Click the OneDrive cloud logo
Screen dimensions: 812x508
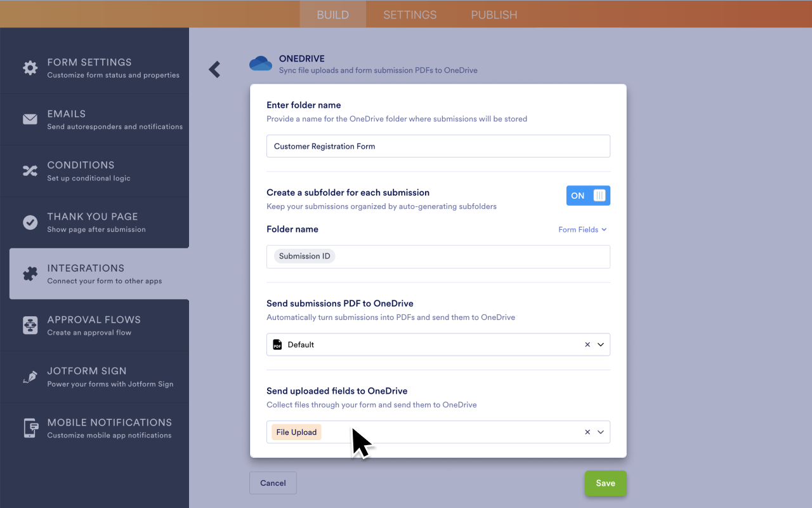260,63
